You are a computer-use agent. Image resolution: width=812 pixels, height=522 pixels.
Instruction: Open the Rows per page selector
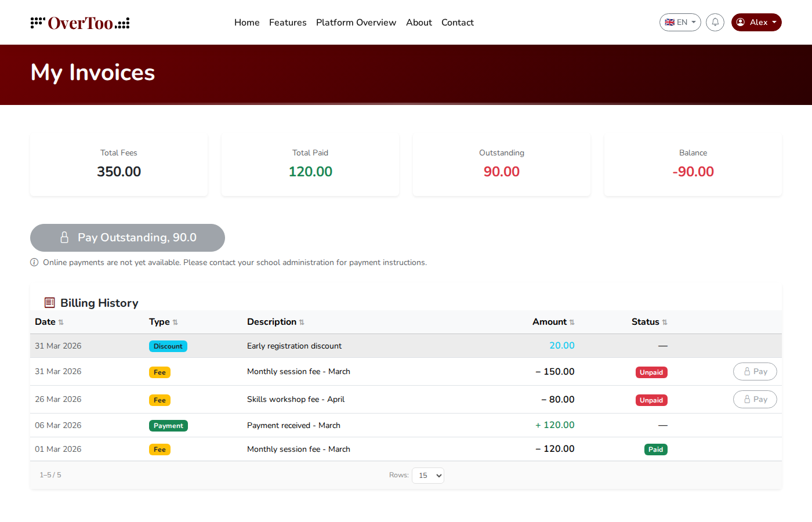tap(427, 475)
